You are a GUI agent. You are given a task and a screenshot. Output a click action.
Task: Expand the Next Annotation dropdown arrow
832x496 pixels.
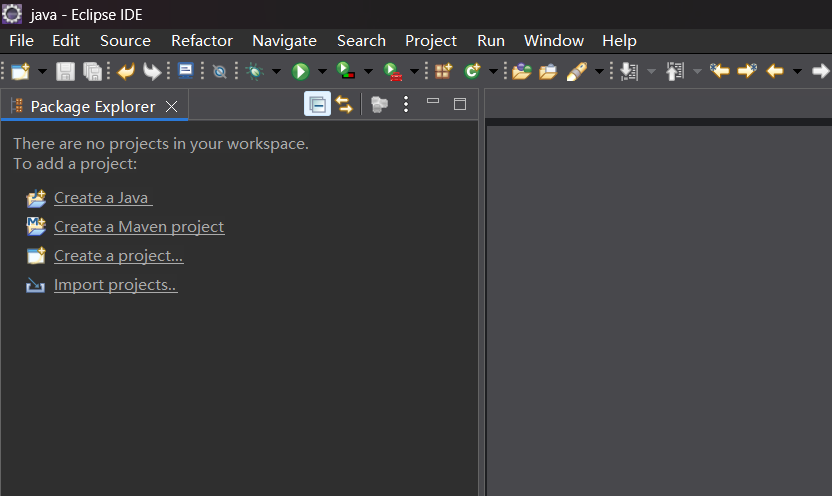[652, 71]
